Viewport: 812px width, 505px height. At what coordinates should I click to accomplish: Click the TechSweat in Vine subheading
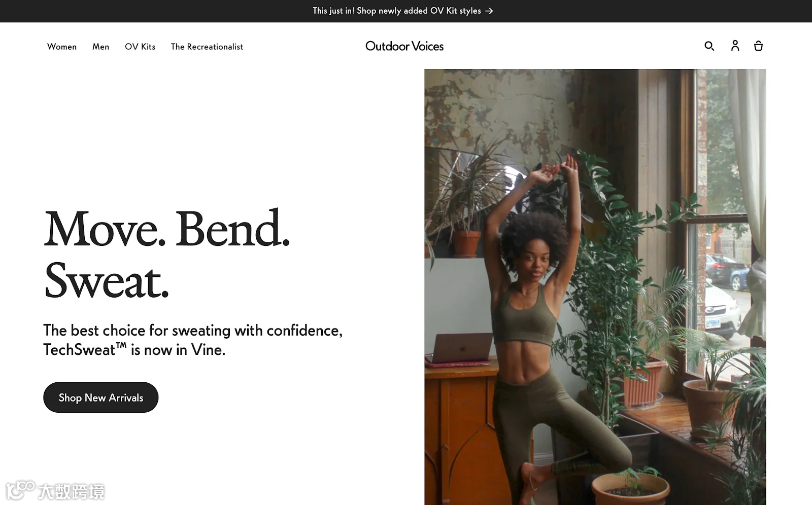(193, 340)
